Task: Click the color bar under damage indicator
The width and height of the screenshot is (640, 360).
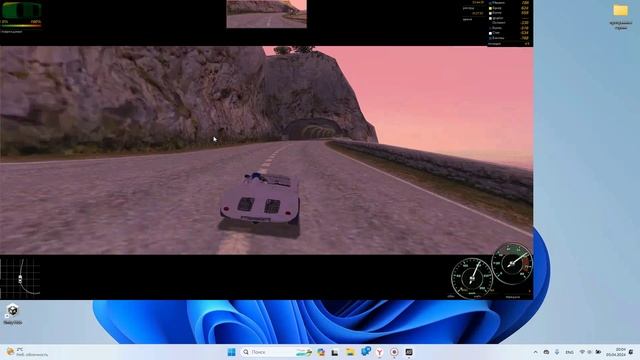Action: [x=21, y=26]
